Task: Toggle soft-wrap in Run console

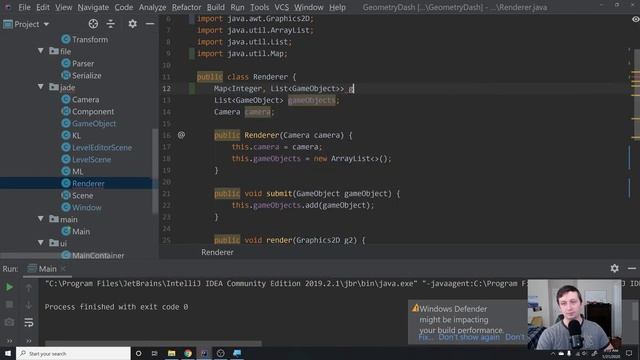Action: 29,322
